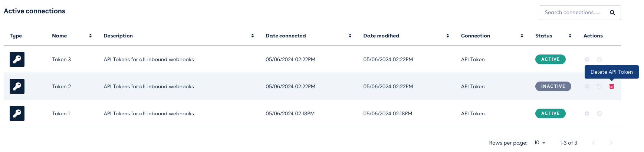The width and height of the screenshot is (644, 152).
Task: Delete the Token 2 API token
Action: coord(611,86)
